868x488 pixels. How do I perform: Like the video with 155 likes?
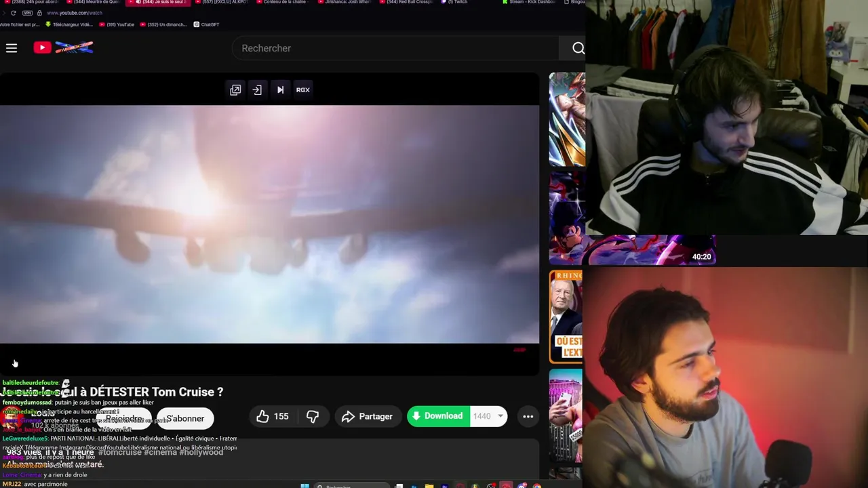coord(273,416)
